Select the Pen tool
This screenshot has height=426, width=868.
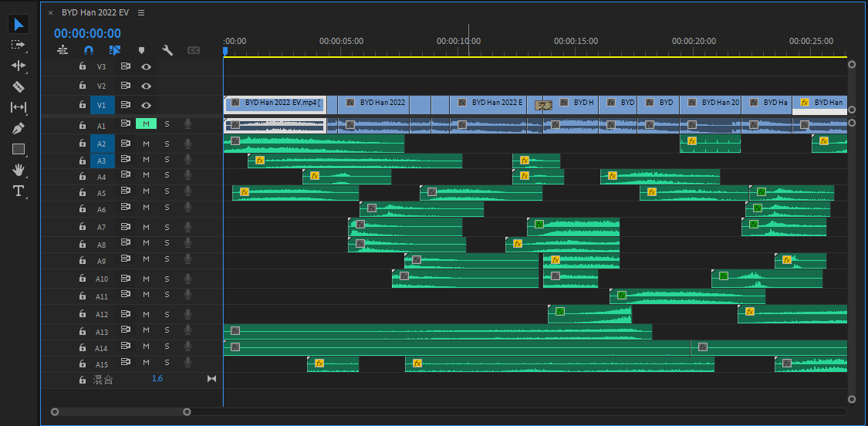[x=19, y=129]
